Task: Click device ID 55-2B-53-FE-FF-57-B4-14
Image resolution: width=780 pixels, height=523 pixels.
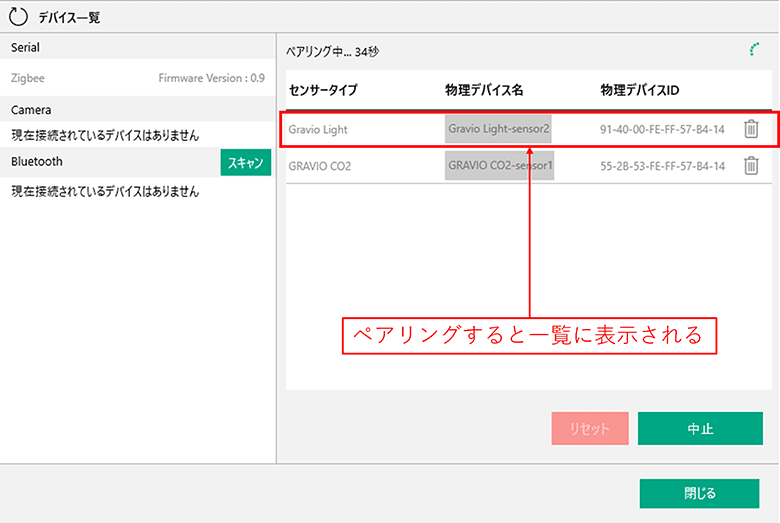Action: coord(662,166)
